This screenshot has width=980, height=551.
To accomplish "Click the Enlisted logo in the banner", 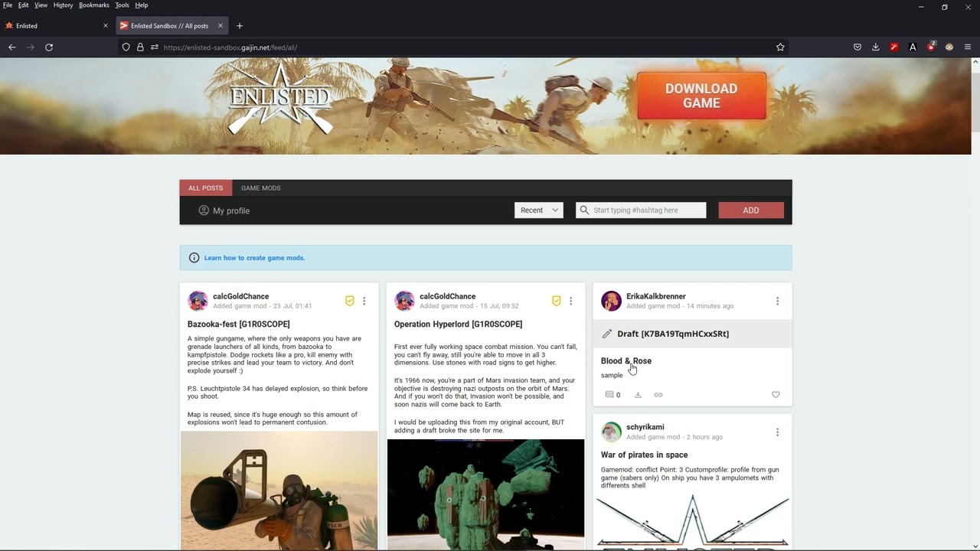I will (281, 99).
